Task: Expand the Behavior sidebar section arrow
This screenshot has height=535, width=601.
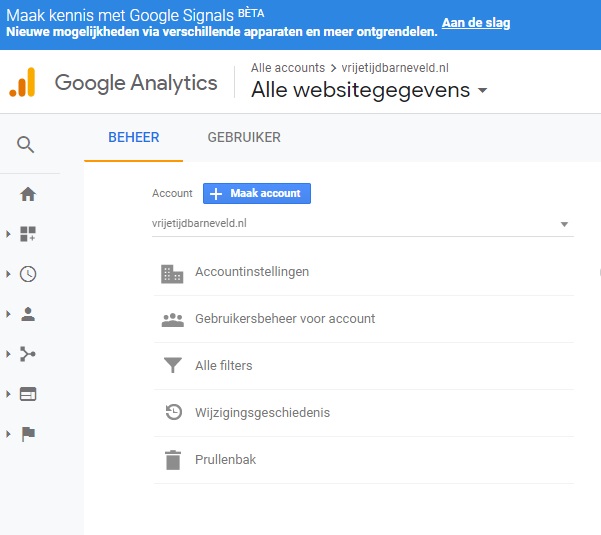Action: point(8,394)
